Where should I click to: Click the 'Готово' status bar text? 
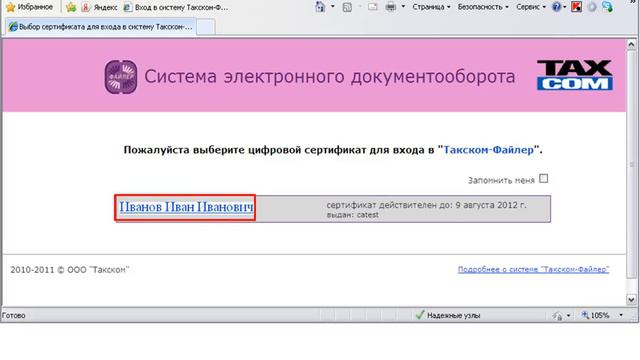click(x=13, y=316)
